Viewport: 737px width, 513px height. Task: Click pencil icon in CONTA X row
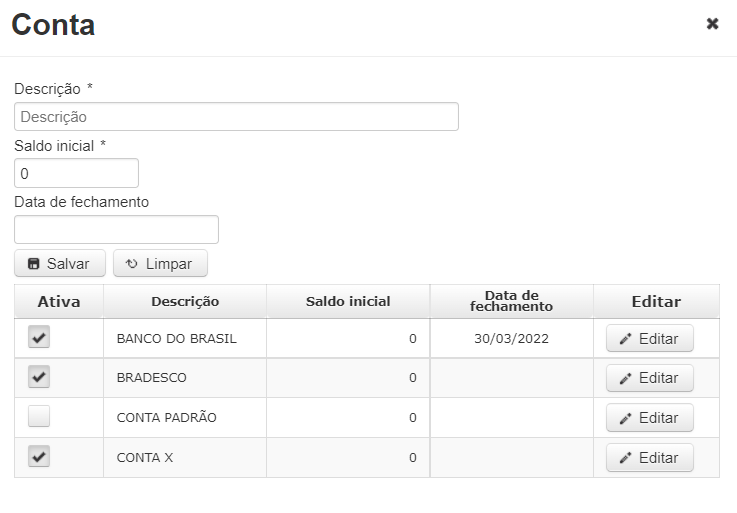coord(625,458)
